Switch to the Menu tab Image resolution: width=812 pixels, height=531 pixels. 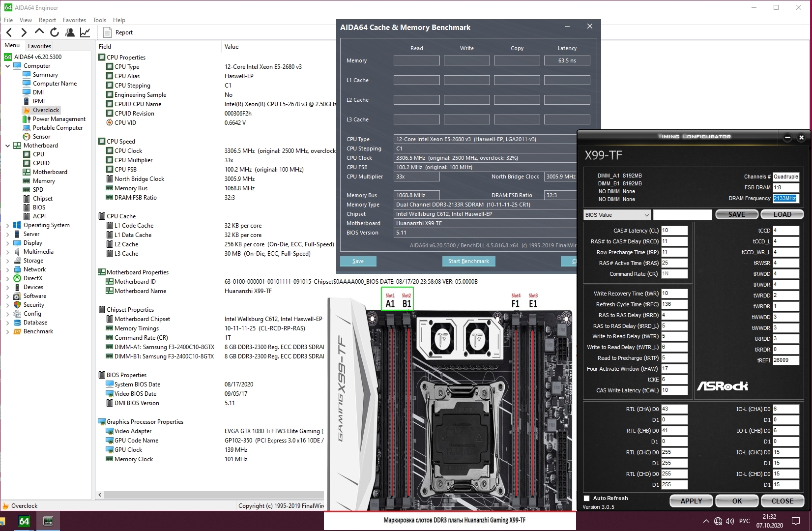(12, 45)
